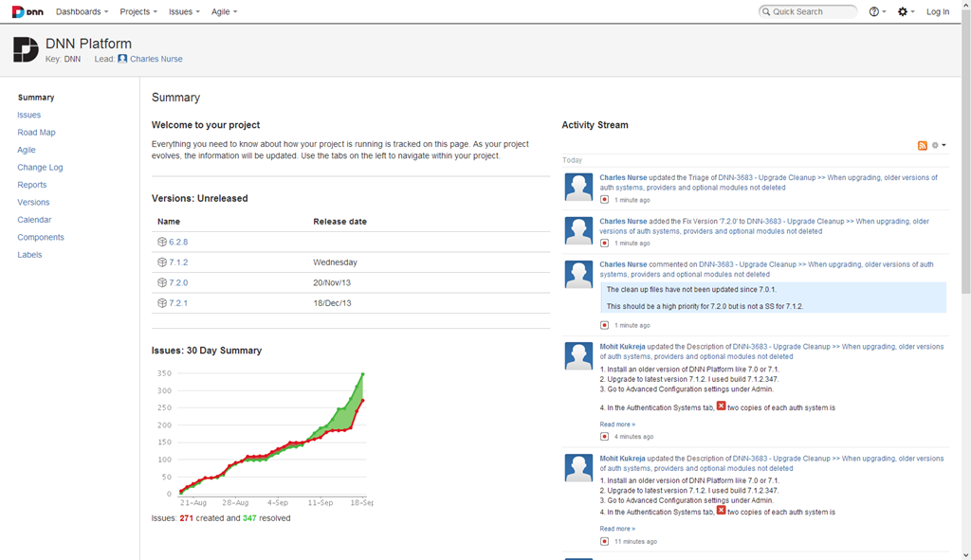The height and width of the screenshot is (560, 971).
Task: Select the Summary tab in the sidebar
Action: (x=36, y=98)
